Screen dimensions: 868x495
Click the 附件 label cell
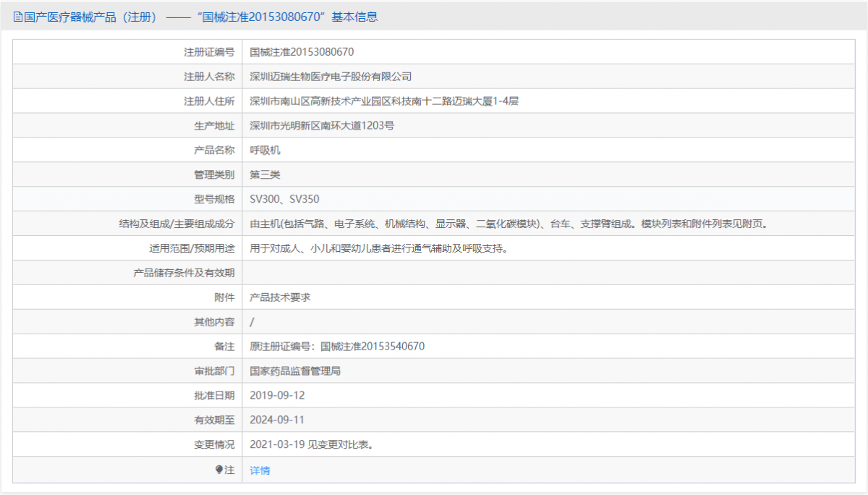(x=127, y=297)
